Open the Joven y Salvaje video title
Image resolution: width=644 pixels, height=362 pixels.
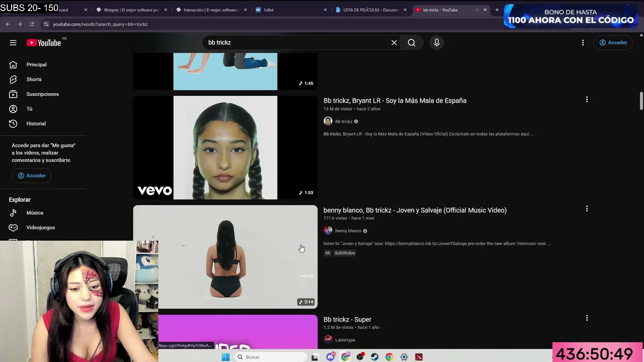[x=415, y=210]
